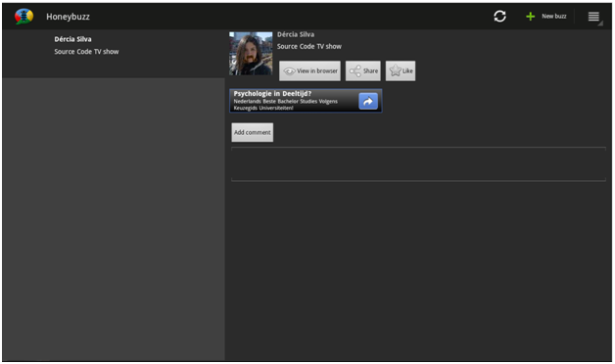Refresh the buzz feed
615x364 pixels.
pos(499,17)
